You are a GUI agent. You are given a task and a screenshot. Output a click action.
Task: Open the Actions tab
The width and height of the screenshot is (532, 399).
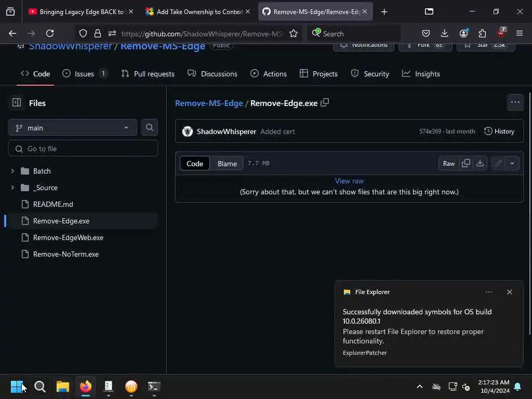click(x=269, y=74)
